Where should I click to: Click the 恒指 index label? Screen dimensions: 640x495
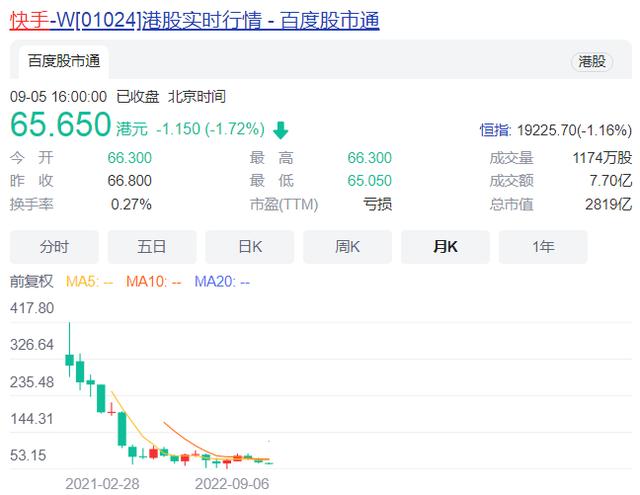495,130
